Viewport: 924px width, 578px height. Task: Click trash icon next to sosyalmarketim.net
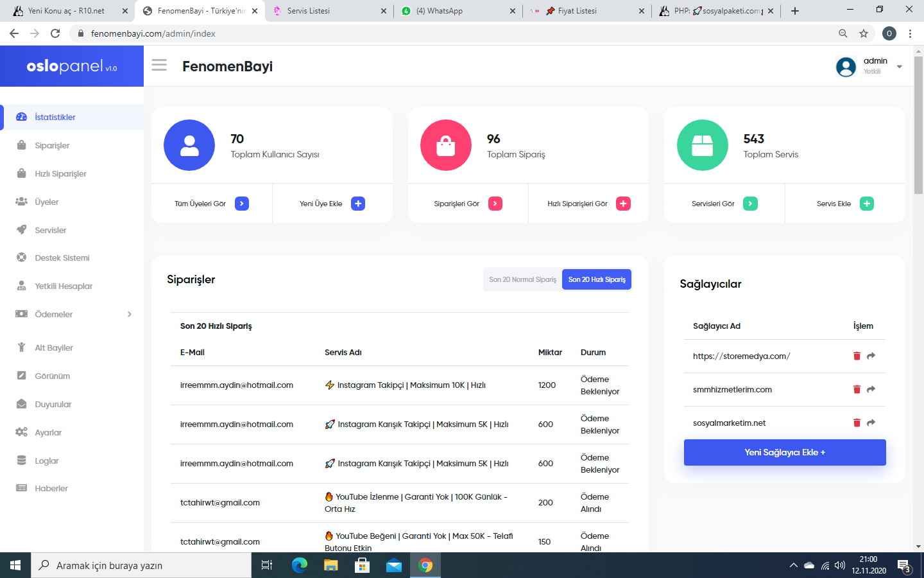857,423
